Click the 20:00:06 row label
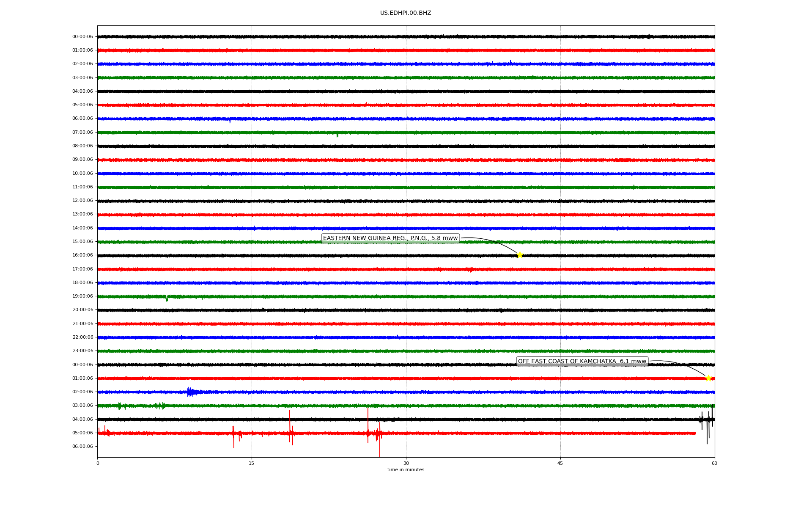Viewport: 812px width, 508px height. tap(82, 310)
